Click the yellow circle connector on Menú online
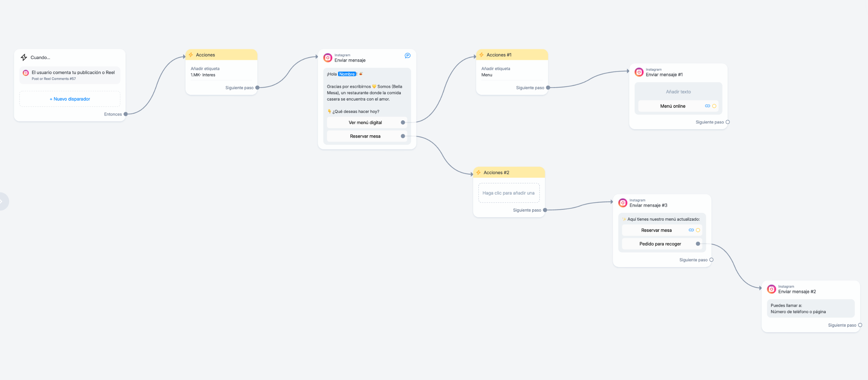The height and width of the screenshot is (380, 868). click(714, 106)
